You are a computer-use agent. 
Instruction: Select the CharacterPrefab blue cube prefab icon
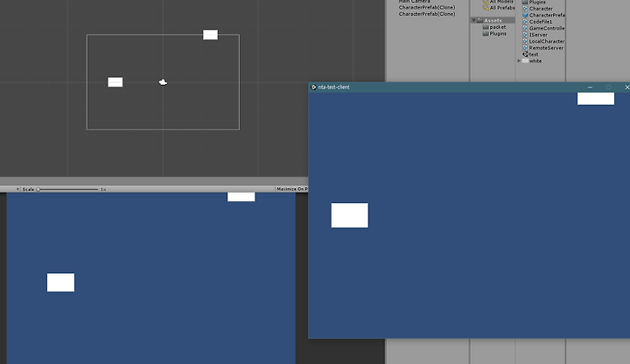525,15
